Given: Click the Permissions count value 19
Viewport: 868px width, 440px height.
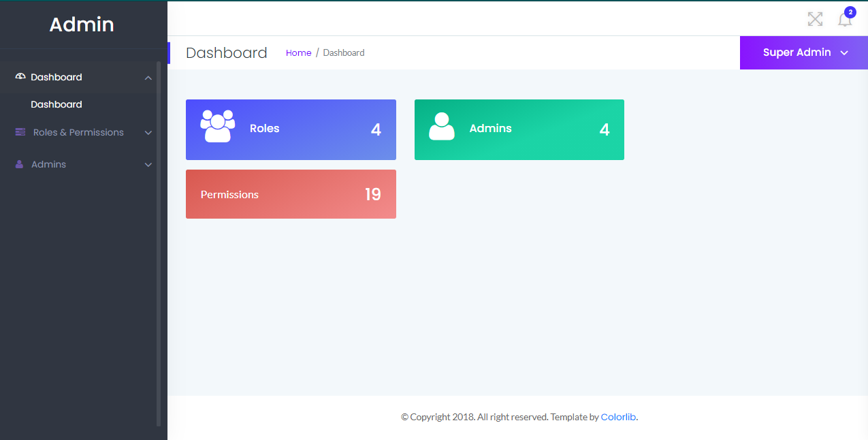Looking at the screenshot, I should coord(373,194).
